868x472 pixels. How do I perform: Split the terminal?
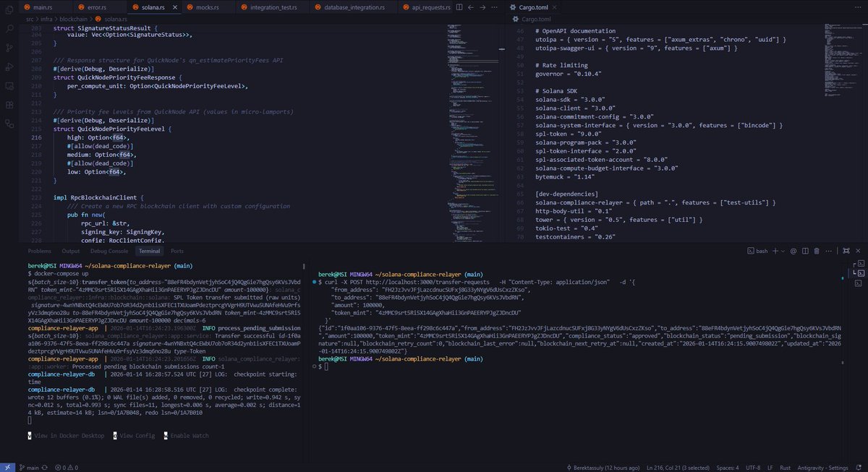(x=805, y=251)
